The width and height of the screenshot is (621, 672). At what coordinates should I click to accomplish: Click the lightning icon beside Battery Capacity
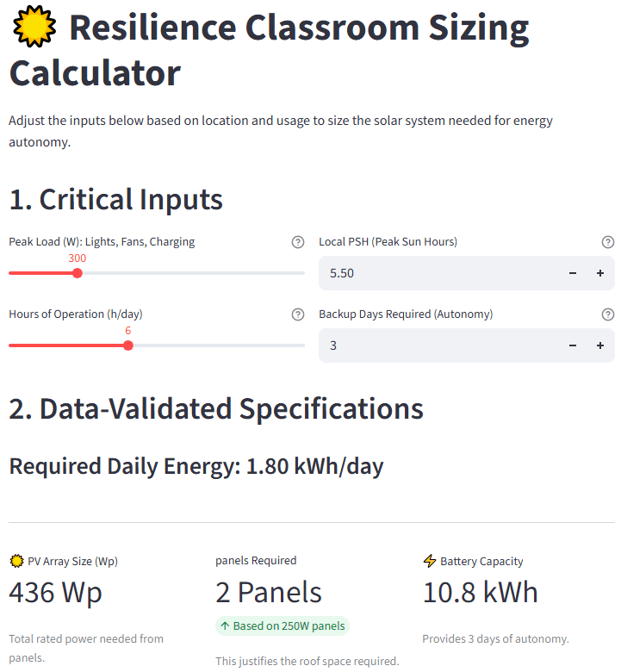click(x=430, y=562)
